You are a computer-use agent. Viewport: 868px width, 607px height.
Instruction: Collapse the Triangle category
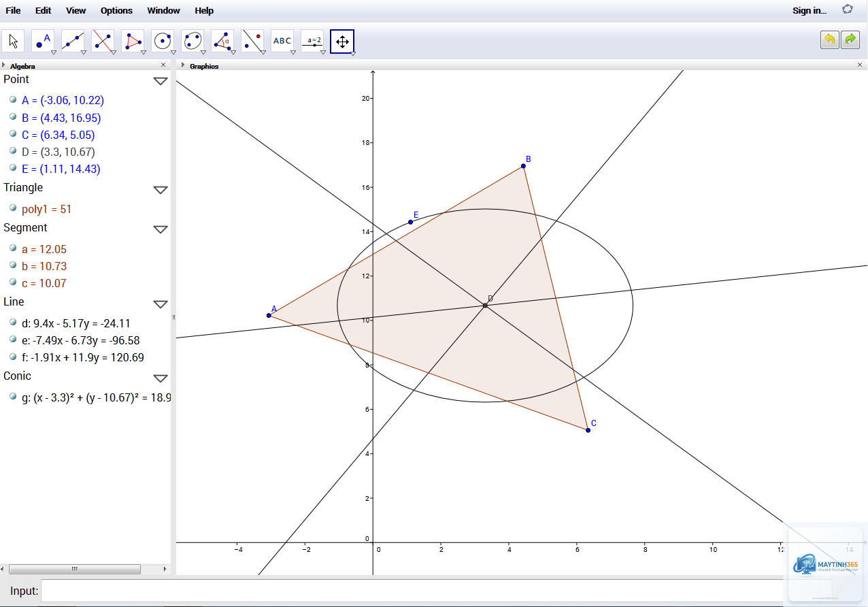pos(161,190)
